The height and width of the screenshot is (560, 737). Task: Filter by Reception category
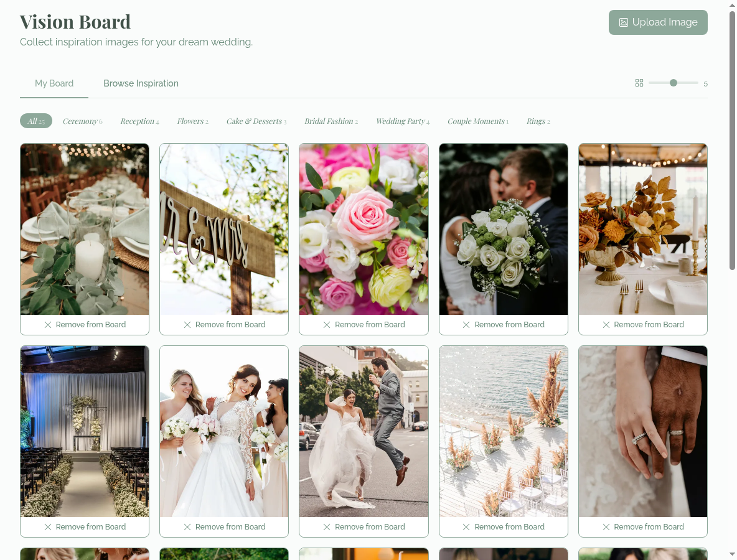click(139, 121)
